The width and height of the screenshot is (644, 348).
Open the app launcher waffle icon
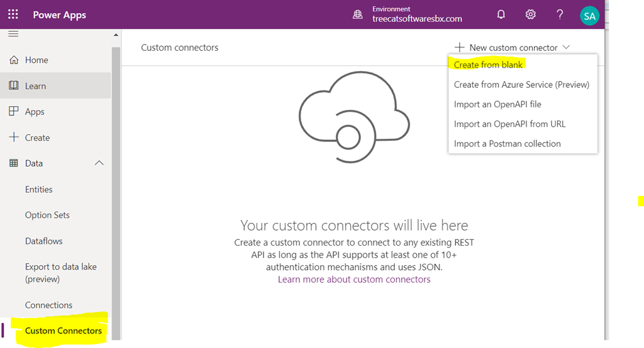[x=13, y=15]
